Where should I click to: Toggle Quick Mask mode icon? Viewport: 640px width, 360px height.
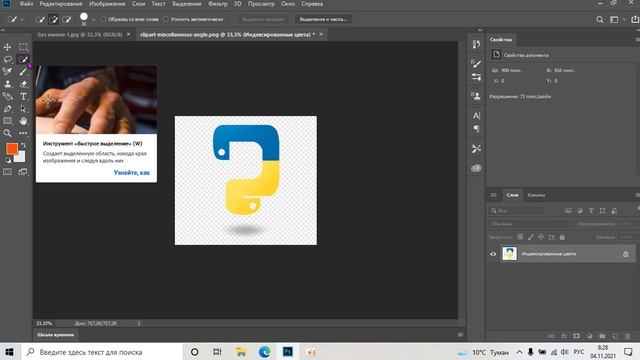7,172
